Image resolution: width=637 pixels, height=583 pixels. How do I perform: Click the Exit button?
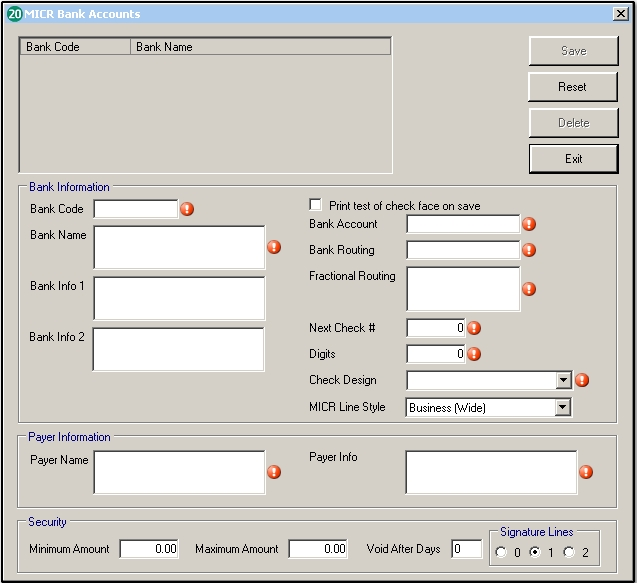click(574, 158)
